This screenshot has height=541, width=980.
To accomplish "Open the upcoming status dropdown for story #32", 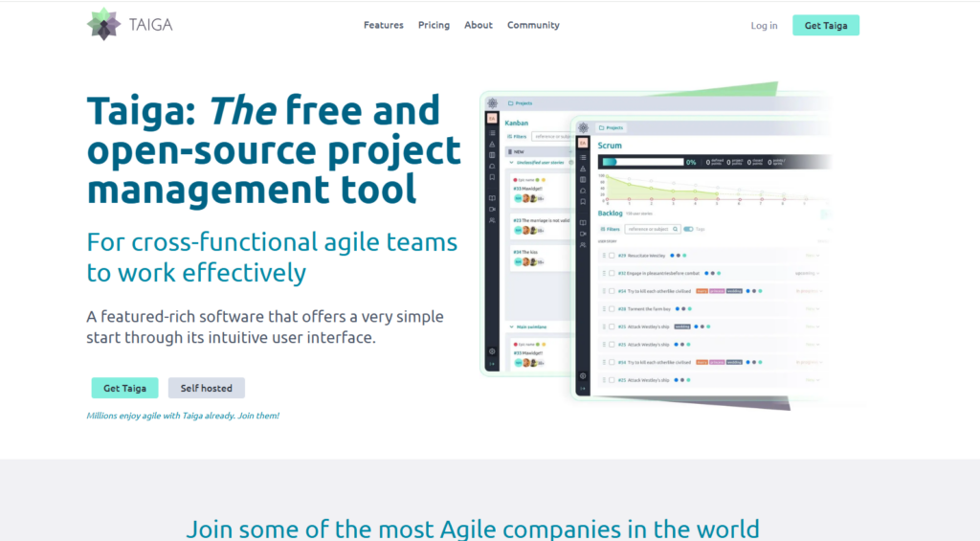I will tap(809, 273).
